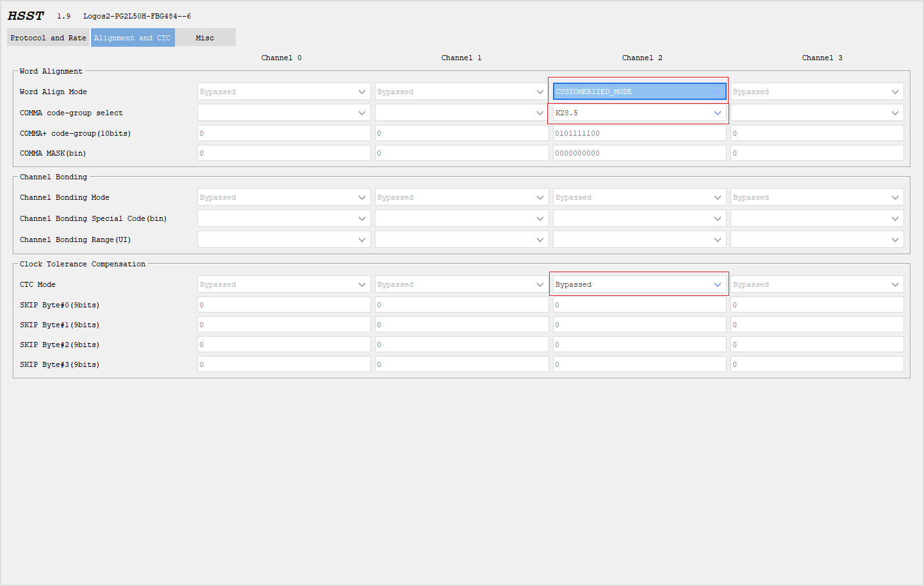Click the COMMA+ code-group field showing 0101111100
Screen dimensions: 924x586
pos(638,133)
